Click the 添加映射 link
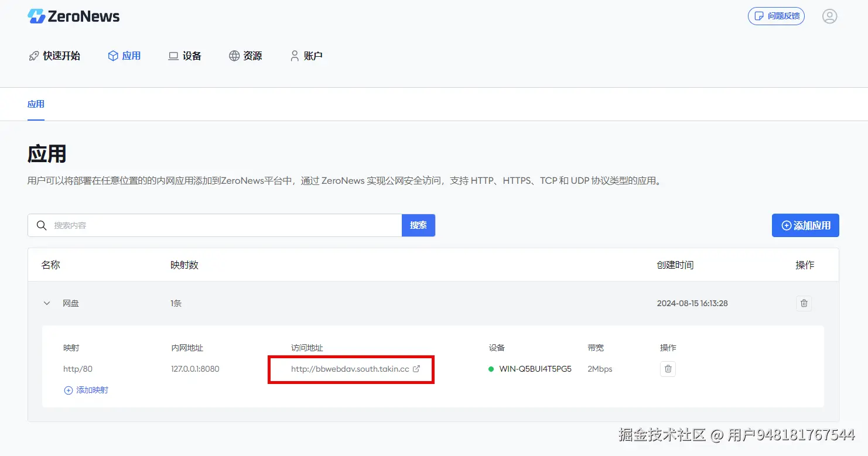The image size is (868, 456). tap(86, 390)
